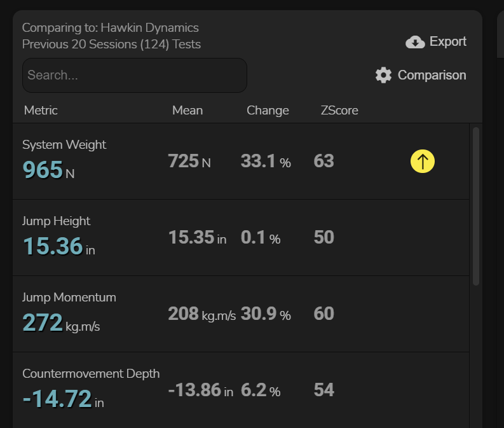This screenshot has width=504, height=428.
Task: Click the Countermovement Depth ZScore value 54
Action: (x=324, y=390)
